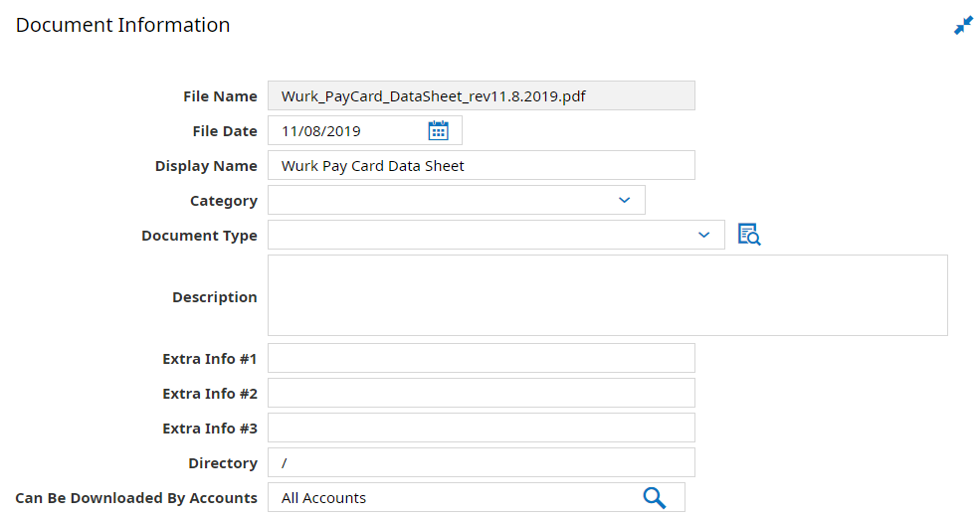Click the Display Name label
980x517 pixels.
coord(206,166)
